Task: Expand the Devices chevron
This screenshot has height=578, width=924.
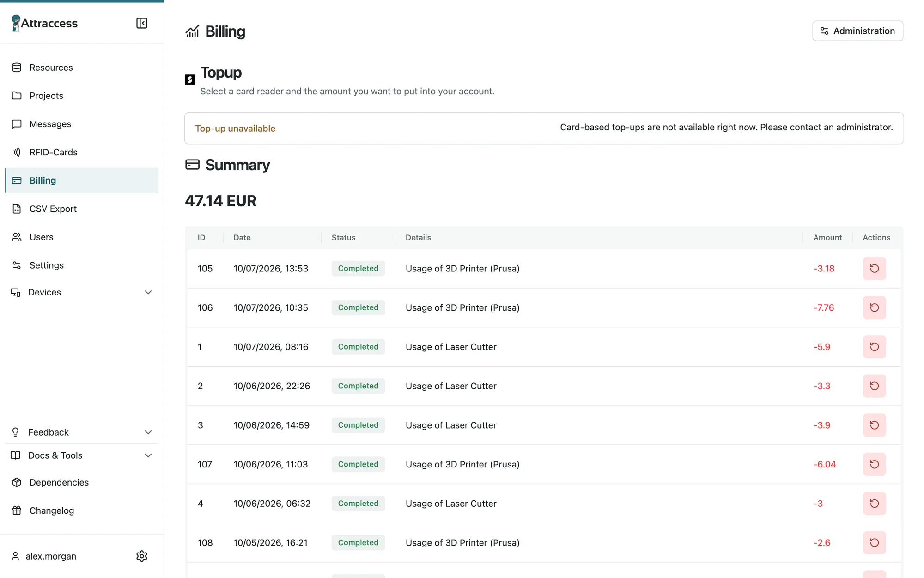Action: coord(148,292)
